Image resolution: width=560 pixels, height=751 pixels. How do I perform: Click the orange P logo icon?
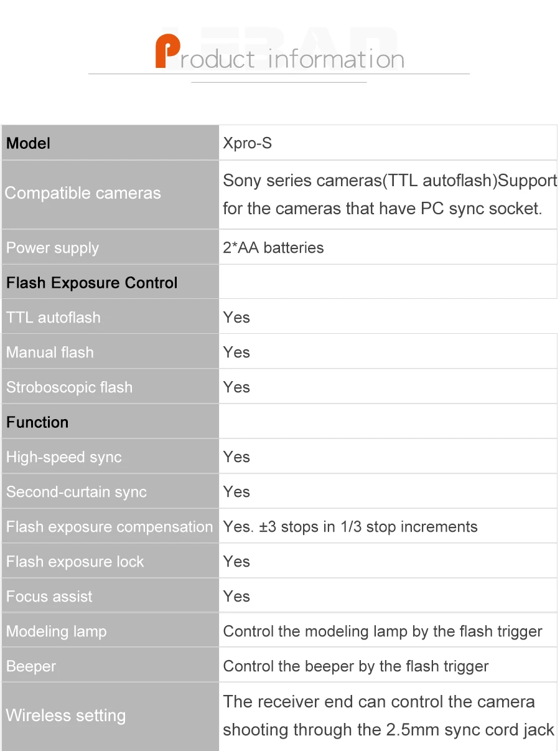click(x=167, y=52)
